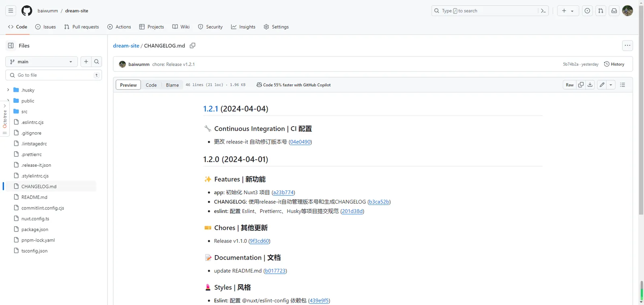
Task: Open .gitignore file
Action: click(x=31, y=133)
